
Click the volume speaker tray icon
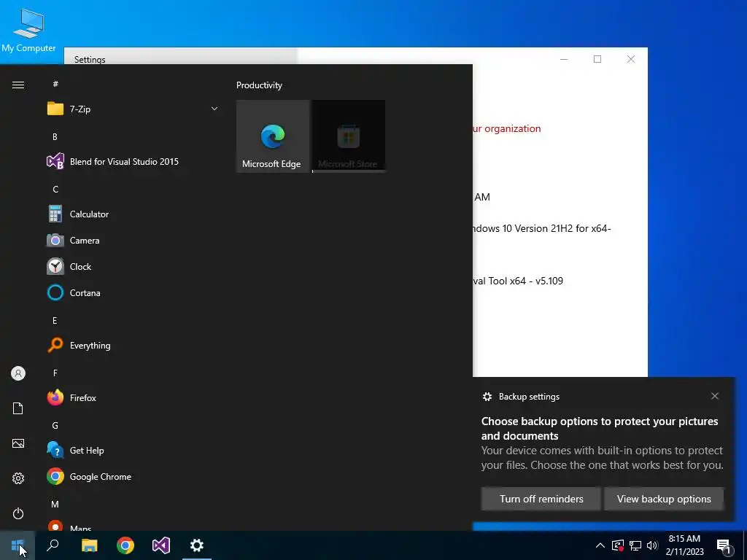click(653, 545)
